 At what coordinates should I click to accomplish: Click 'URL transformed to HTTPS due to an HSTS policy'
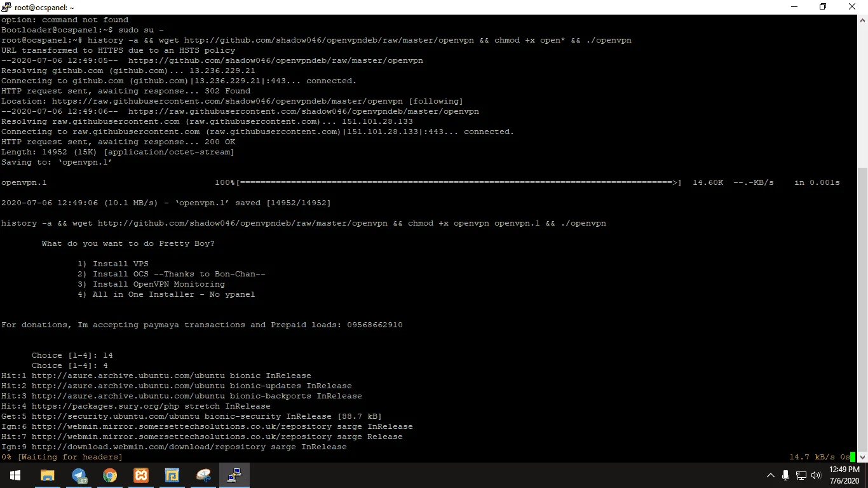point(118,50)
